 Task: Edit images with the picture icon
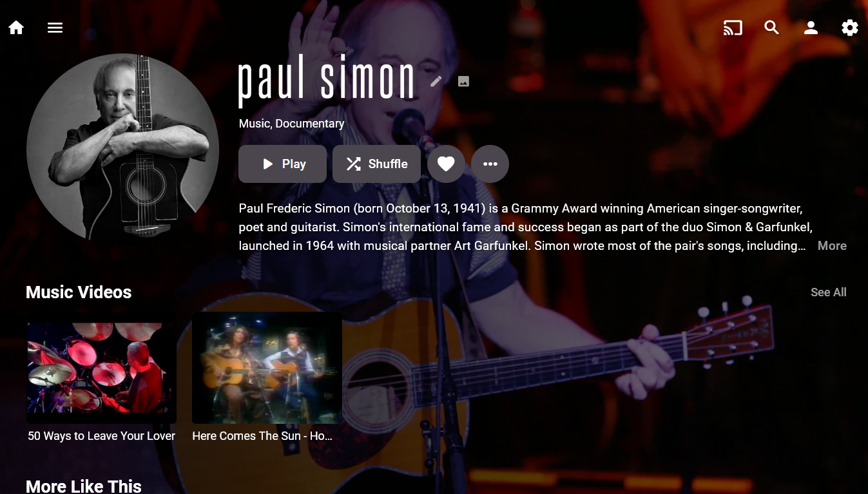pos(463,81)
